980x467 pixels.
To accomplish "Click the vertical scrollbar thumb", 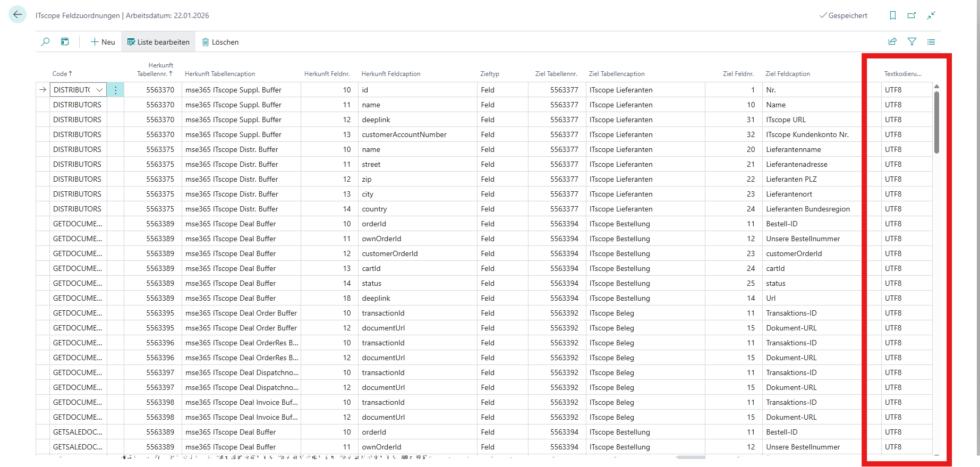I will point(936,122).
